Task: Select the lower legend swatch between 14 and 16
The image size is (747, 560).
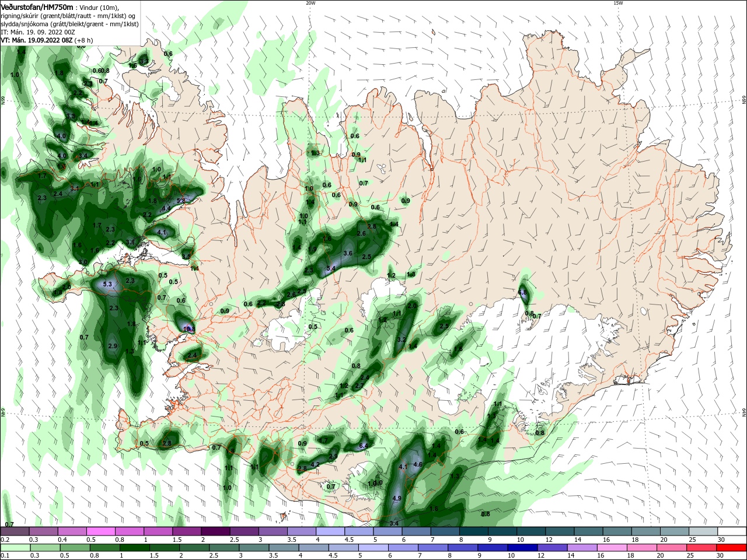Action: click(583, 548)
